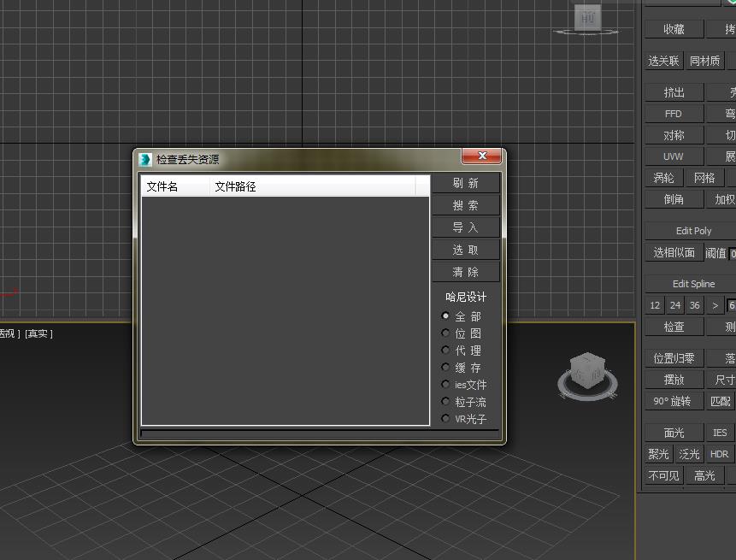
Task: Click the 网格 button
Action: (x=704, y=178)
